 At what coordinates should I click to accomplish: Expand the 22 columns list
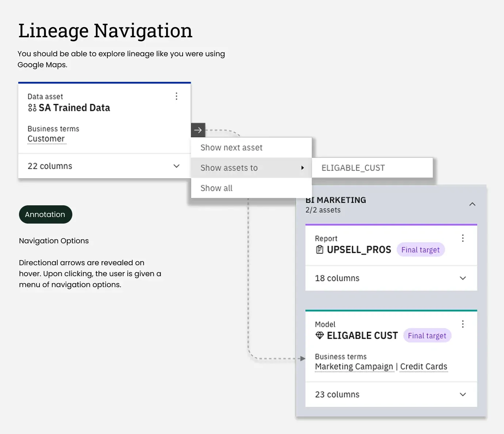click(104, 166)
